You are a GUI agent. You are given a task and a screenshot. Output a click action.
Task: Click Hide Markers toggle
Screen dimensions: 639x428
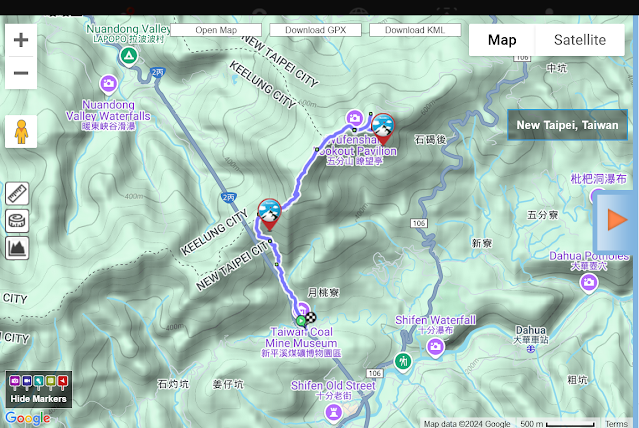[39, 389]
